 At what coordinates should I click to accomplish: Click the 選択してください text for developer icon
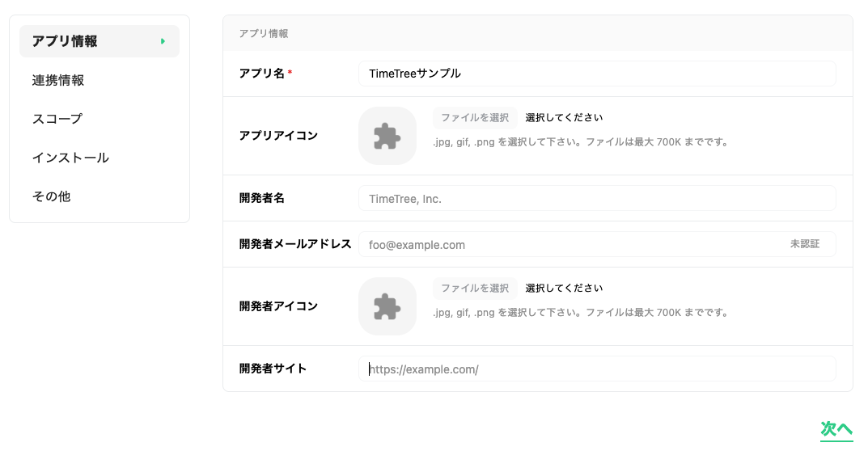[x=564, y=289]
